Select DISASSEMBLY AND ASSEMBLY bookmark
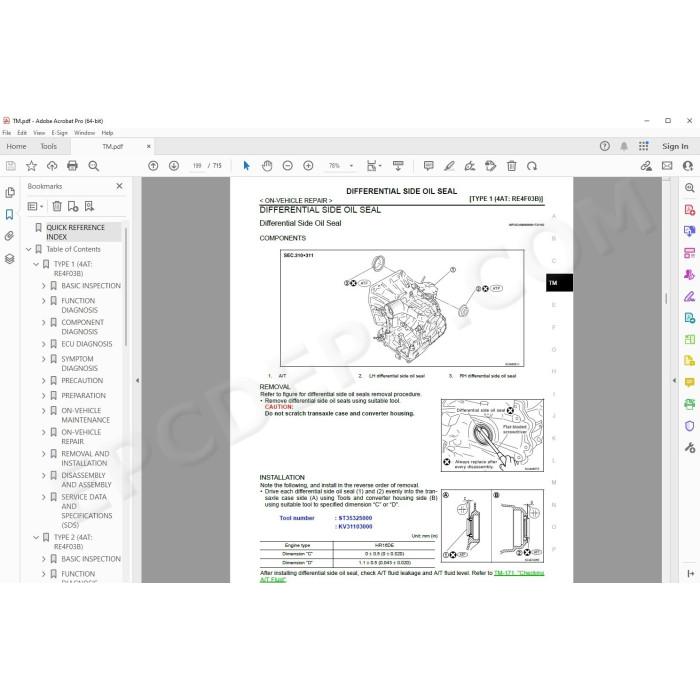The width and height of the screenshot is (700, 700). 86,480
